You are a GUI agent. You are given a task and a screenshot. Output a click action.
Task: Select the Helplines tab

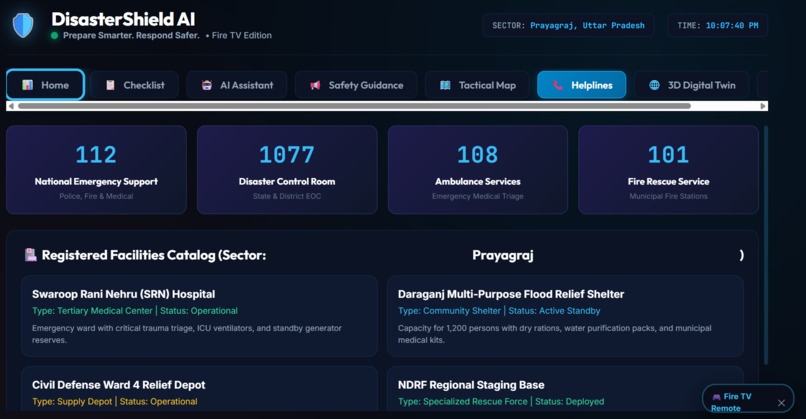[582, 85]
